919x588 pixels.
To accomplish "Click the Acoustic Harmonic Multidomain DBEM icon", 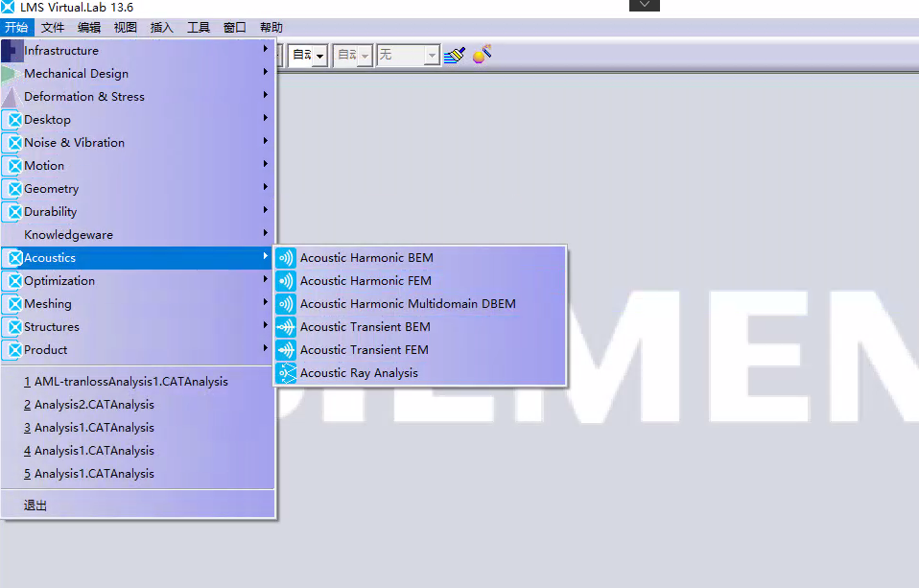I will pyautogui.click(x=286, y=304).
